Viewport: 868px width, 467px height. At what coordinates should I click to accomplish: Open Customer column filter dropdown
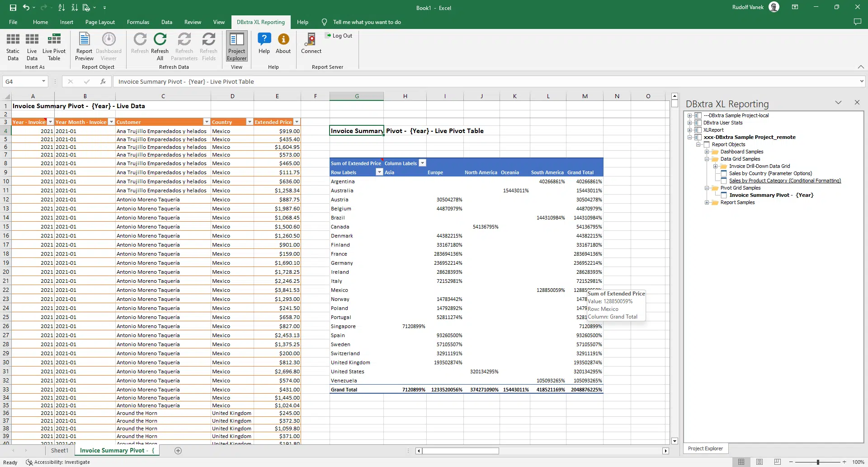click(x=207, y=122)
